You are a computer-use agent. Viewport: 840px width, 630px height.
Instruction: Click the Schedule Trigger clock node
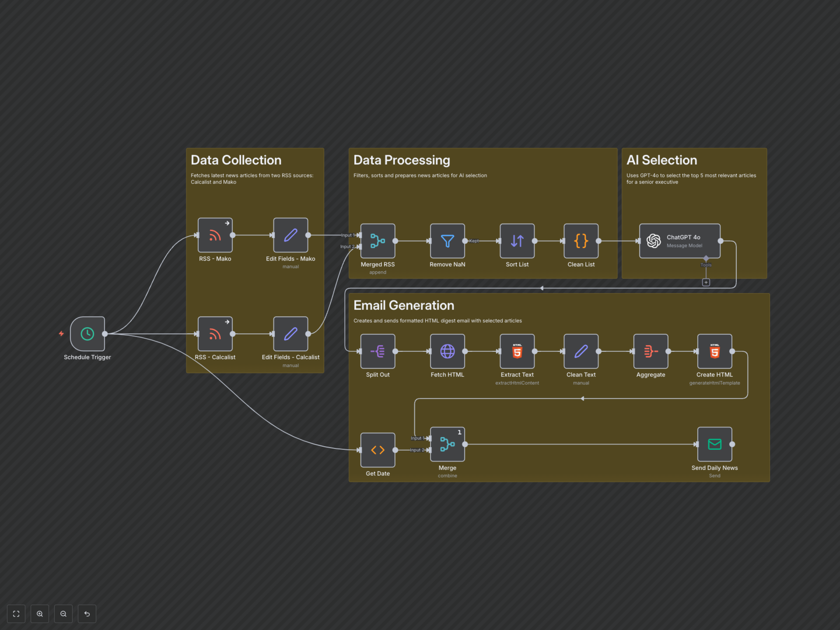coord(87,334)
